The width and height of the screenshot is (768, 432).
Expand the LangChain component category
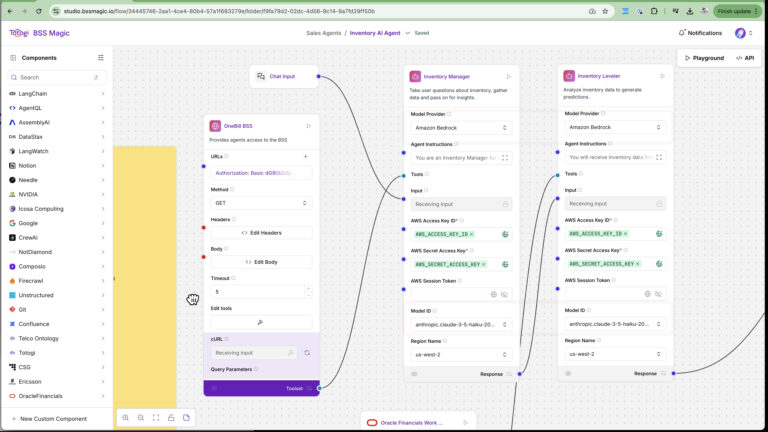[x=102, y=93]
